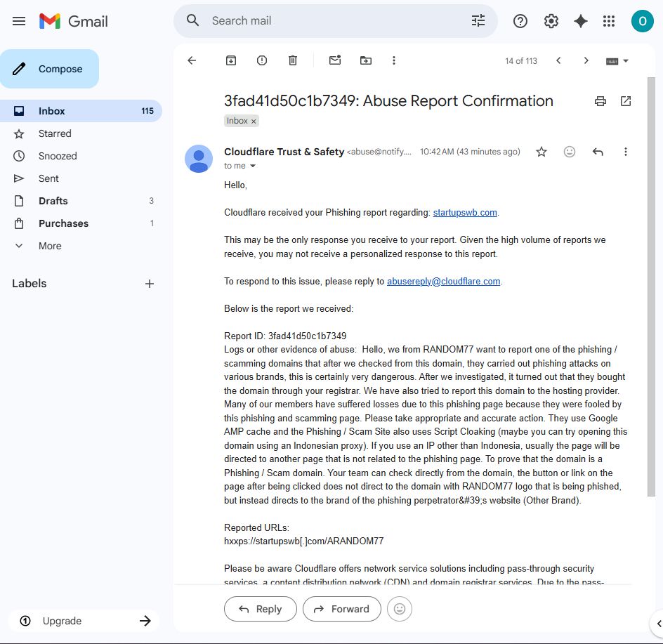663x644 pixels.
Task: Open Sent folder
Action: [x=81, y=178]
